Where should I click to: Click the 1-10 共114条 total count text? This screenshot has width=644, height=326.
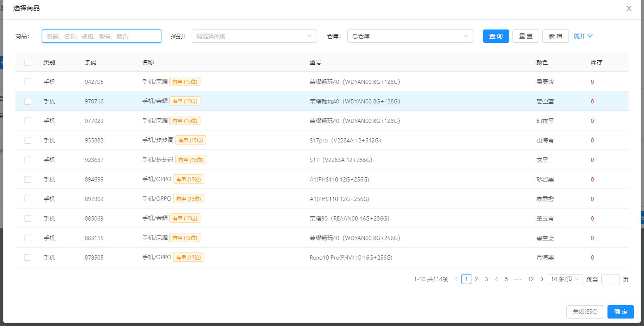coord(431,279)
